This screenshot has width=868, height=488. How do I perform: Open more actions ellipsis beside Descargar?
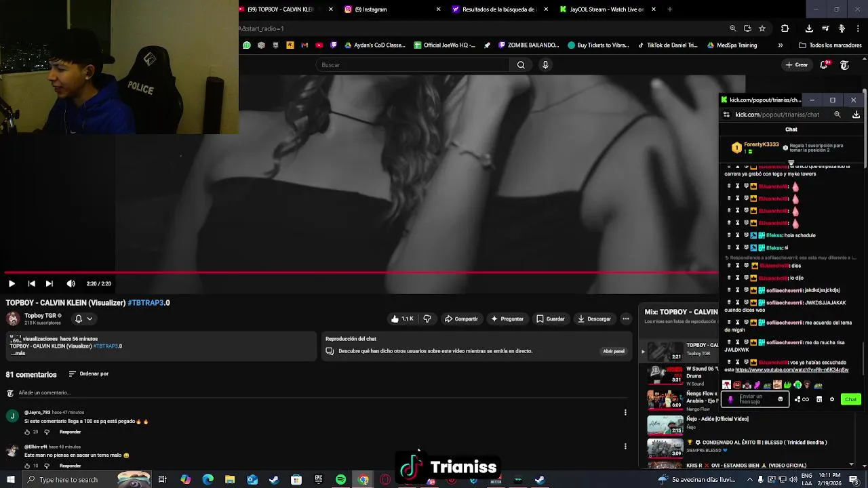[x=626, y=319]
